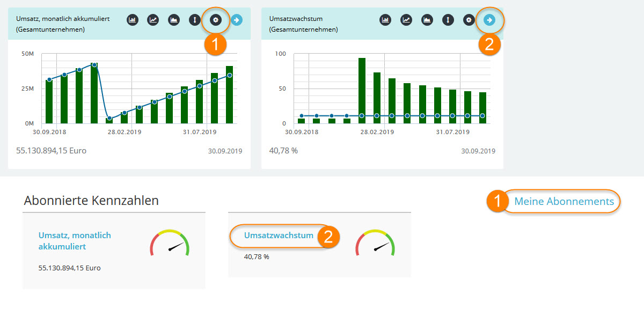Switch Umsatz akkumuliert chart to bar chart

click(x=133, y=20)
